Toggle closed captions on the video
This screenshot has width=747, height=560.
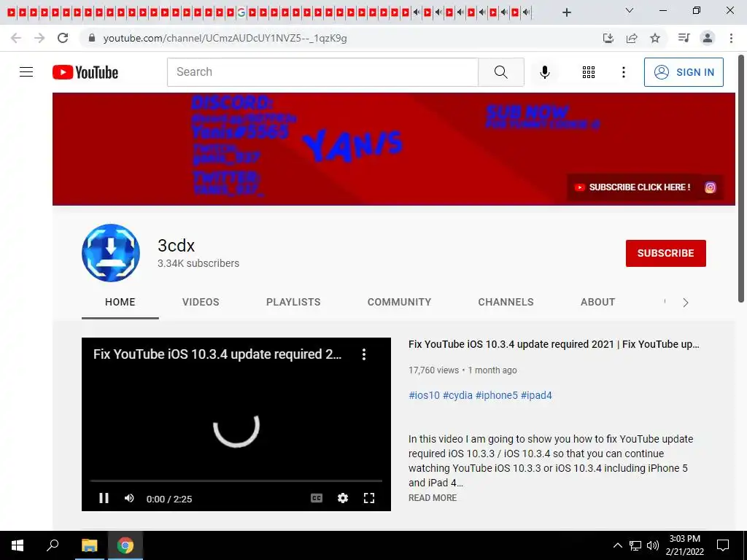tap(317, 498)
